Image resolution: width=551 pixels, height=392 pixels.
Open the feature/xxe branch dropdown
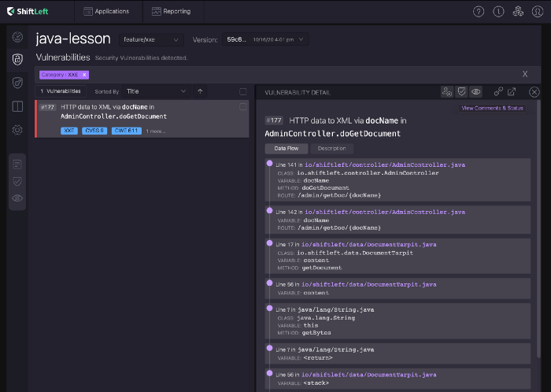(150, 39)
